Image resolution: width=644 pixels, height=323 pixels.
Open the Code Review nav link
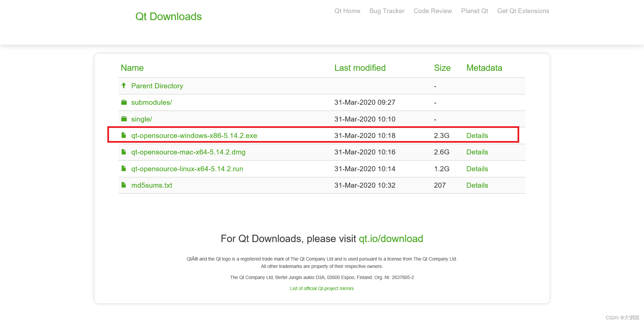coord(433,11)
